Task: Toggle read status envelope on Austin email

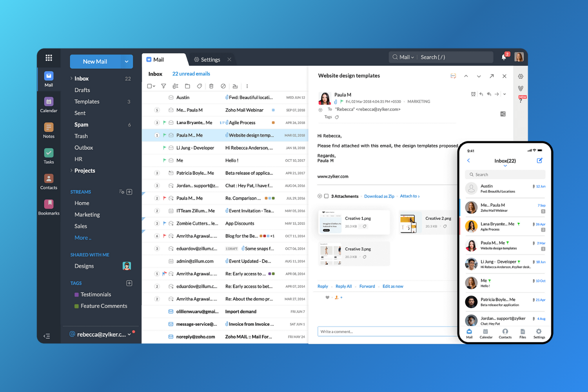Action: [x=171, y=98]
